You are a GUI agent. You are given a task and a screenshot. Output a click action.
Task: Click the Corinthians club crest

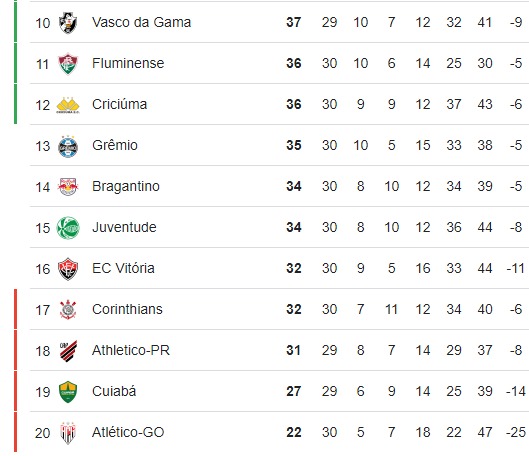[x=68, y=310]
